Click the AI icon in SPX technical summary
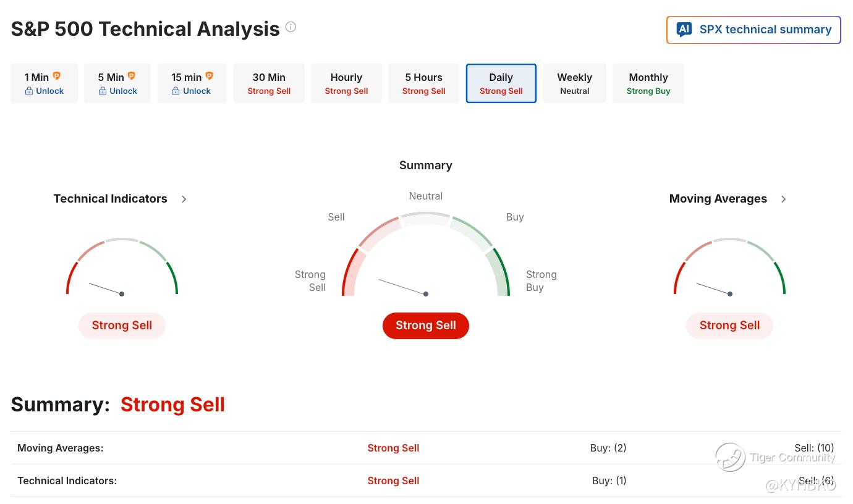 click(684, 30)
